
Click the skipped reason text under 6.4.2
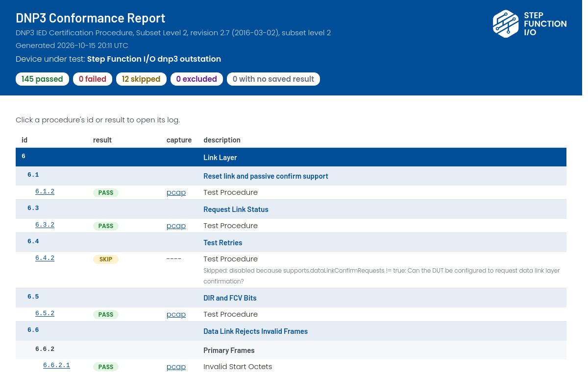(382, 276)
